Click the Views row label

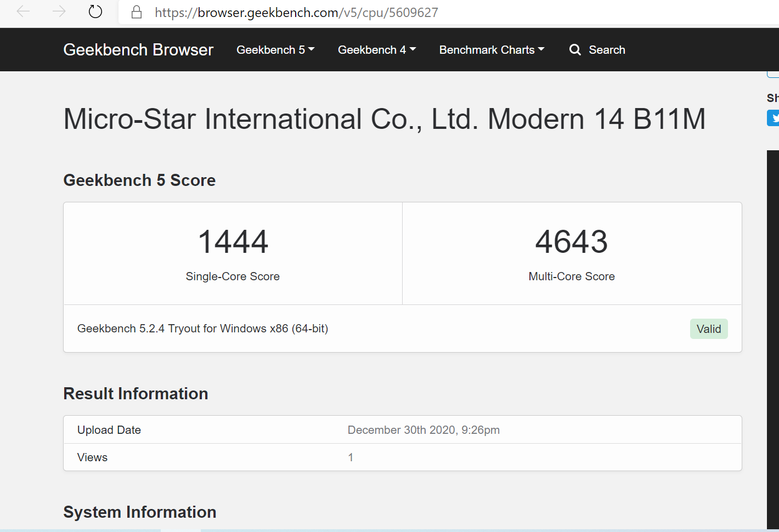pyautogui.click(x=92, y=457)
